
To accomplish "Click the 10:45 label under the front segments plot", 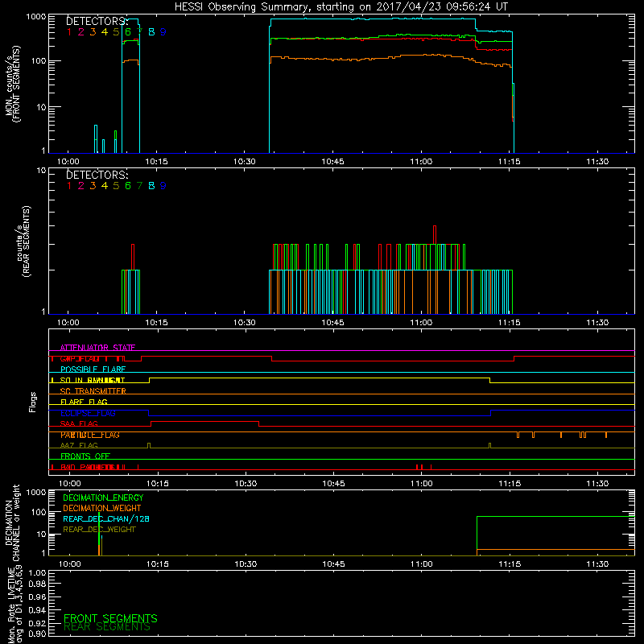I will [332, 162].
